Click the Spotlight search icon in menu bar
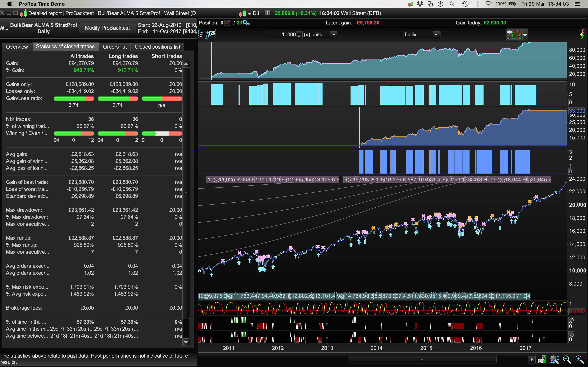 (452, 4)
